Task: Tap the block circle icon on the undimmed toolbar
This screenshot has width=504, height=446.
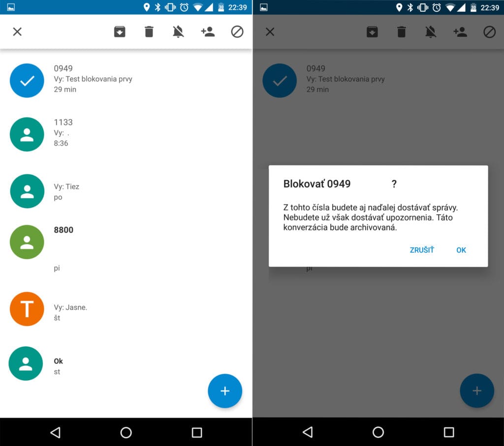Action: [237, 32]
